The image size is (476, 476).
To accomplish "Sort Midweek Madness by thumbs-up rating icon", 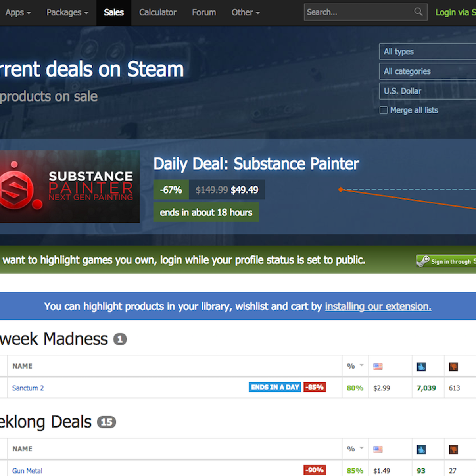I will click(421, 367).
